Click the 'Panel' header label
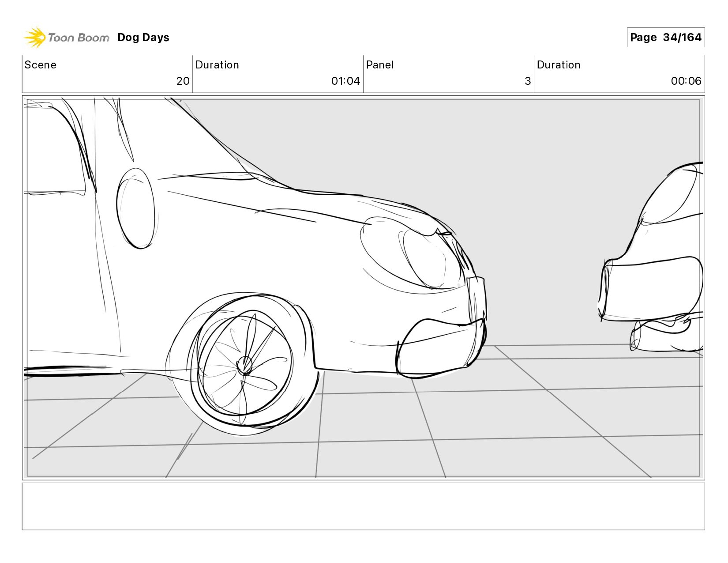Viewport: 728px width, 563px height. click(x=380, y=65)
